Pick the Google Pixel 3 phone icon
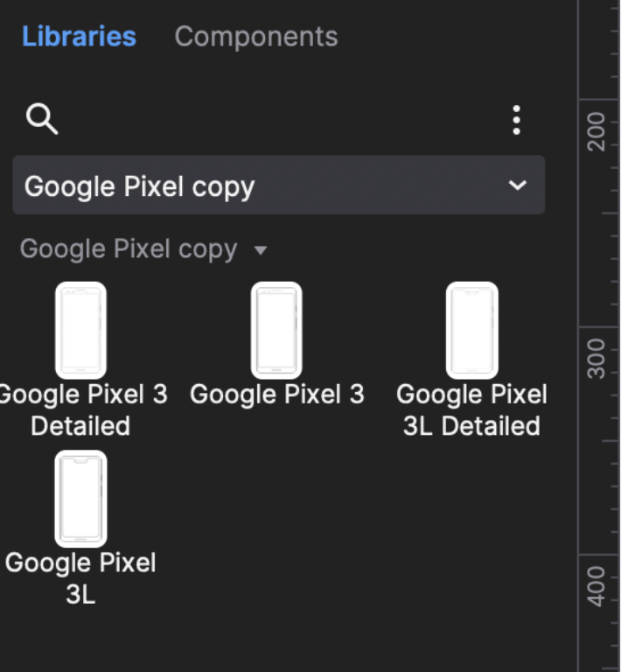 [x=276, y=329]
